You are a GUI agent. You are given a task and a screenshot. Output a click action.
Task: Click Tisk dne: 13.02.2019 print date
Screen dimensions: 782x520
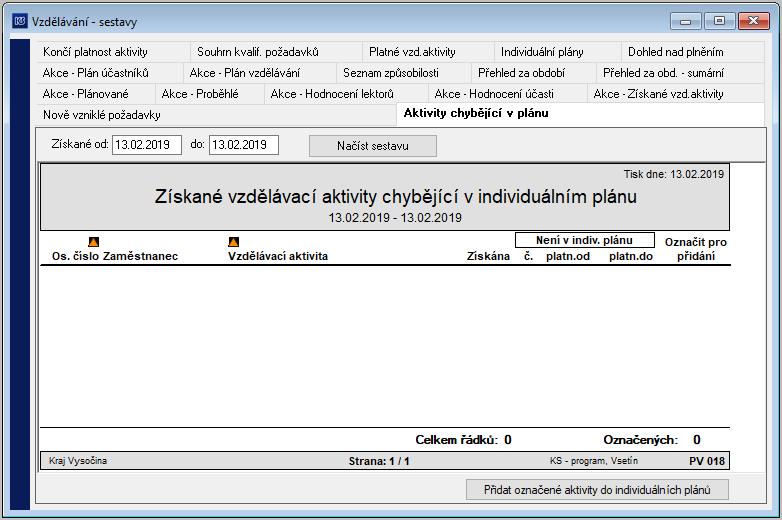(x=674, y=174)
